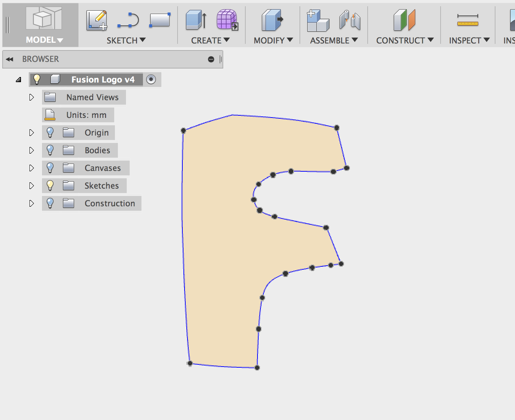Click the plane icon above CONSTRUCT
The height and width of the screenshot is (420, 515).
[404, 20]
